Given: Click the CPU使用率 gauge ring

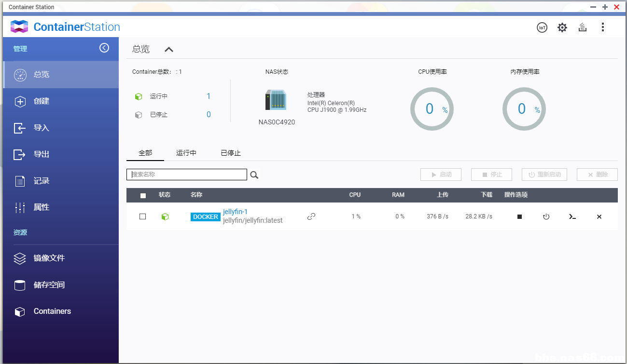Looking at the screenshot, I should point(432,109).
